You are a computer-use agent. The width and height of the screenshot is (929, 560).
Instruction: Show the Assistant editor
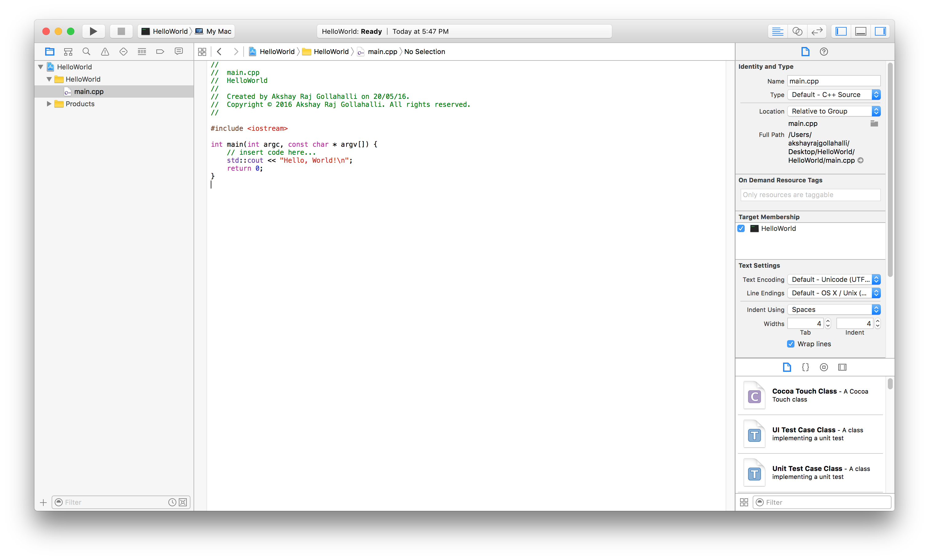797,31
